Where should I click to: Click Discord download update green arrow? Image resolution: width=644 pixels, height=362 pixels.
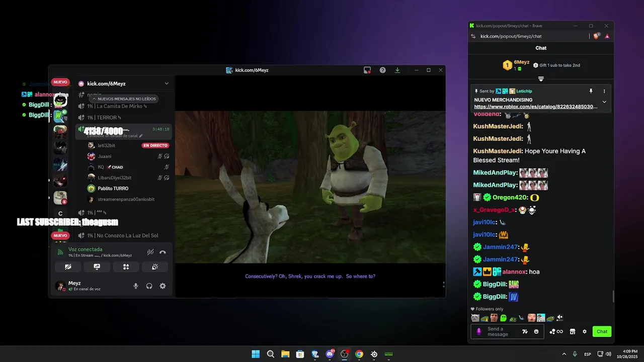tap(397, 70)
